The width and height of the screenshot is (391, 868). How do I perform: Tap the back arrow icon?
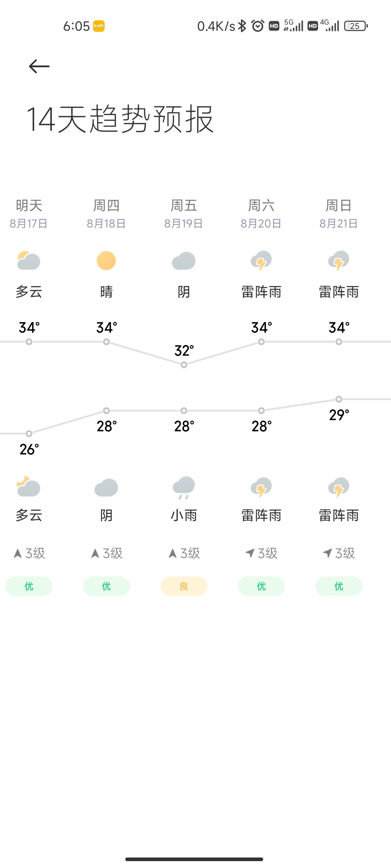point(39,66)
